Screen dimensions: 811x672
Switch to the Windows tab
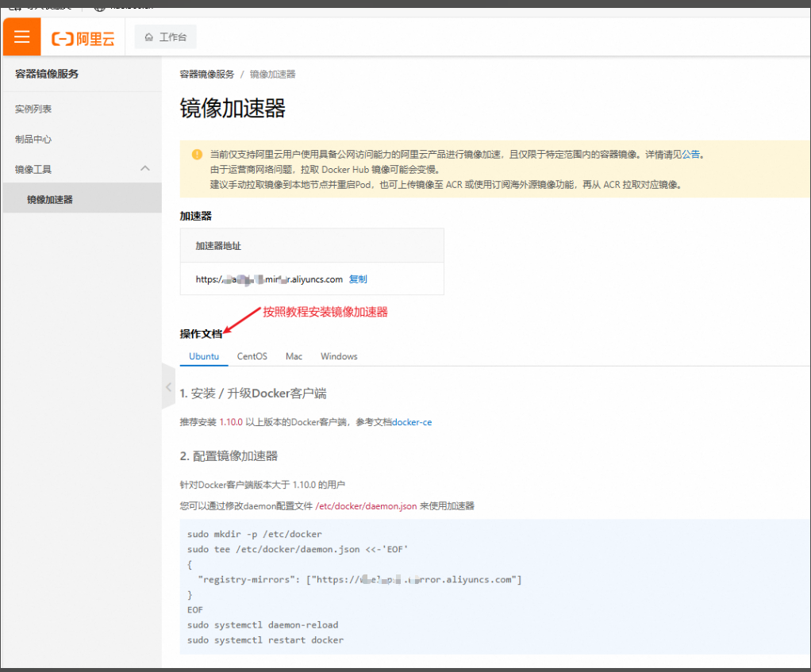pyautogui.click(x=339, y=356)
